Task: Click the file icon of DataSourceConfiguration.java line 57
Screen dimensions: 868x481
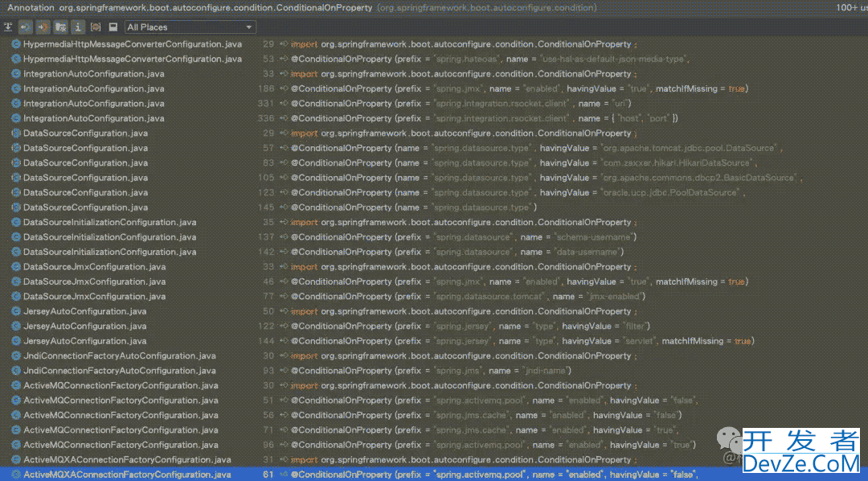Action: click(16, 148)
